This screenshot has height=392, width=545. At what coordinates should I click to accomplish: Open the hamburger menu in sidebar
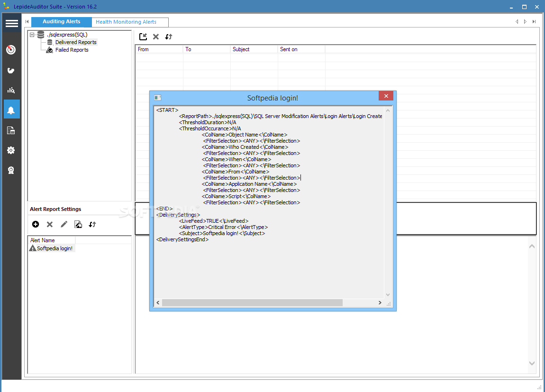point(11,23)
